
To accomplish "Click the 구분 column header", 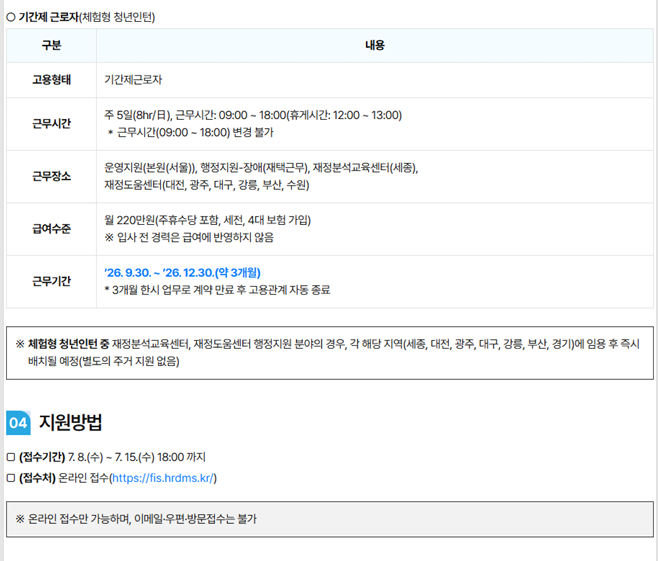I will 51,45.
